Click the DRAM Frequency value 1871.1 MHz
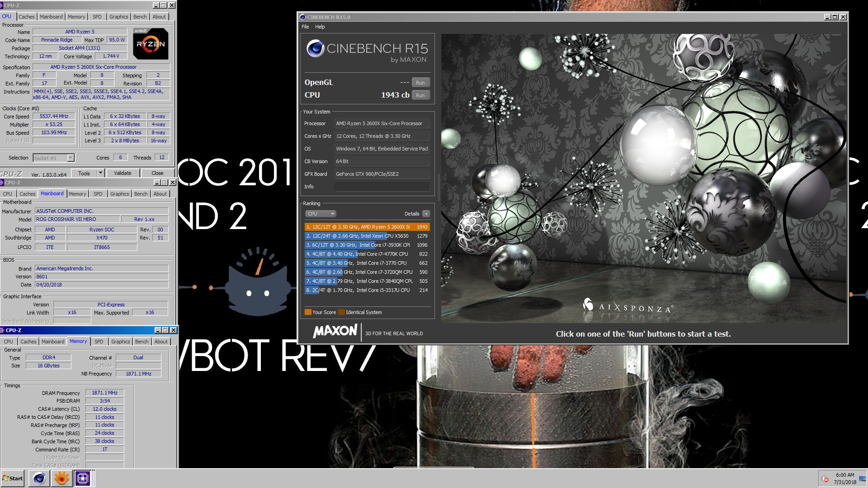 pos(105,393)
